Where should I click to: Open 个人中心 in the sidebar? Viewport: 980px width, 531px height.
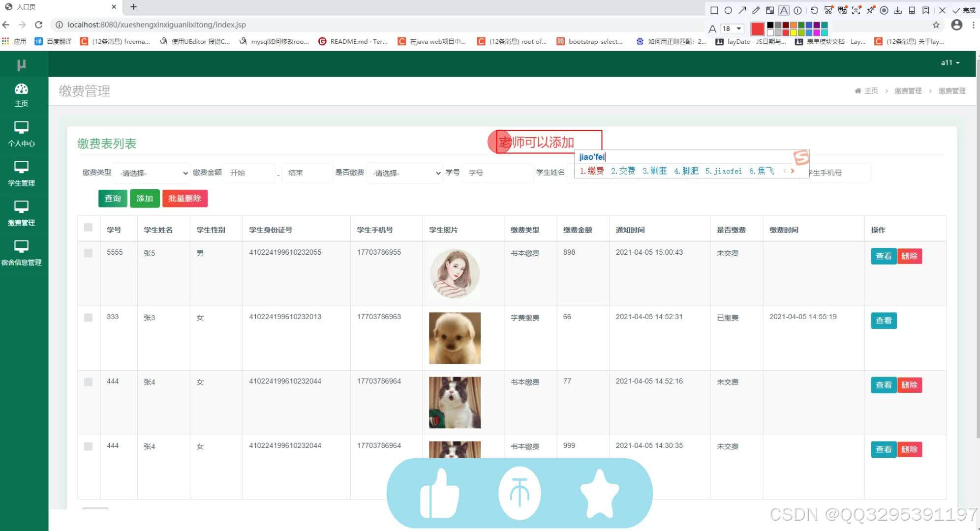click(21, 134)
